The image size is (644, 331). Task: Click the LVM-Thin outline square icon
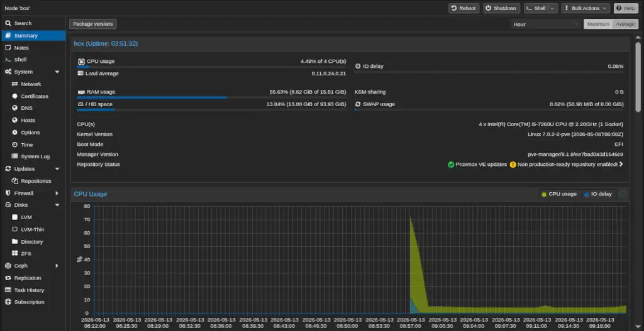click(15, 229)
